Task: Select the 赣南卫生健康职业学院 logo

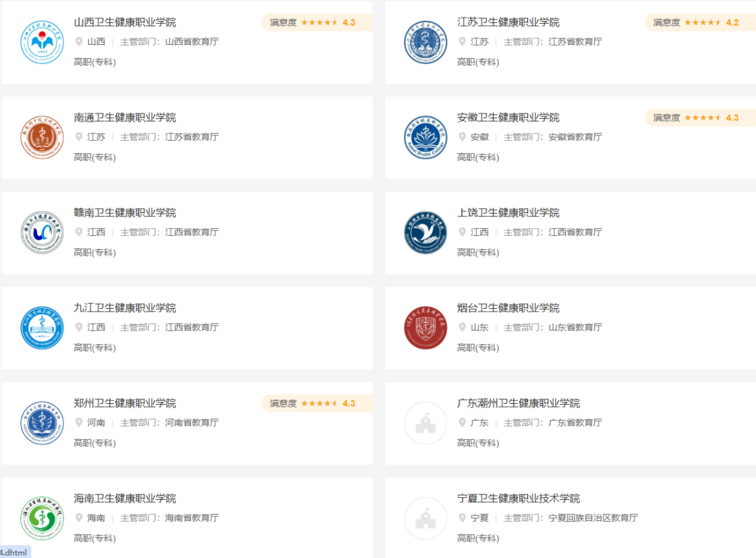Action: click(42, 232)
